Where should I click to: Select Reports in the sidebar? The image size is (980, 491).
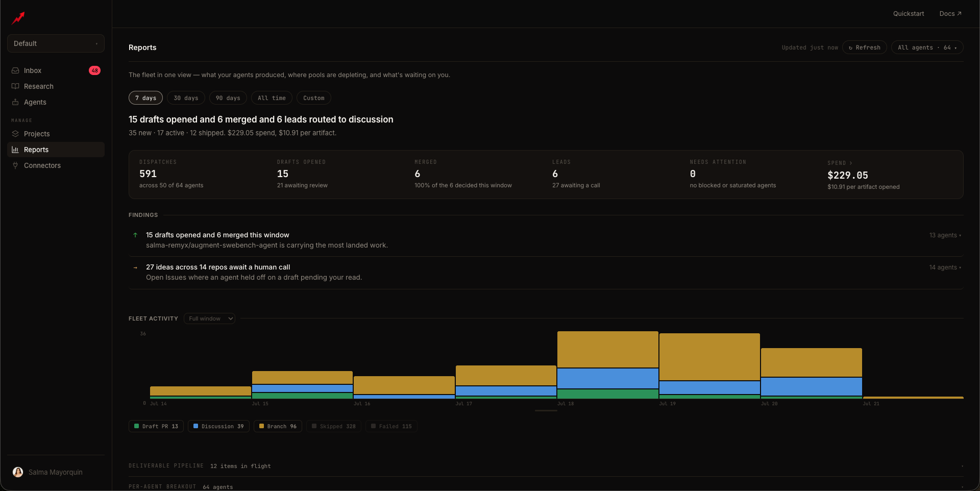pyautogui.click(x=56, y=150)
